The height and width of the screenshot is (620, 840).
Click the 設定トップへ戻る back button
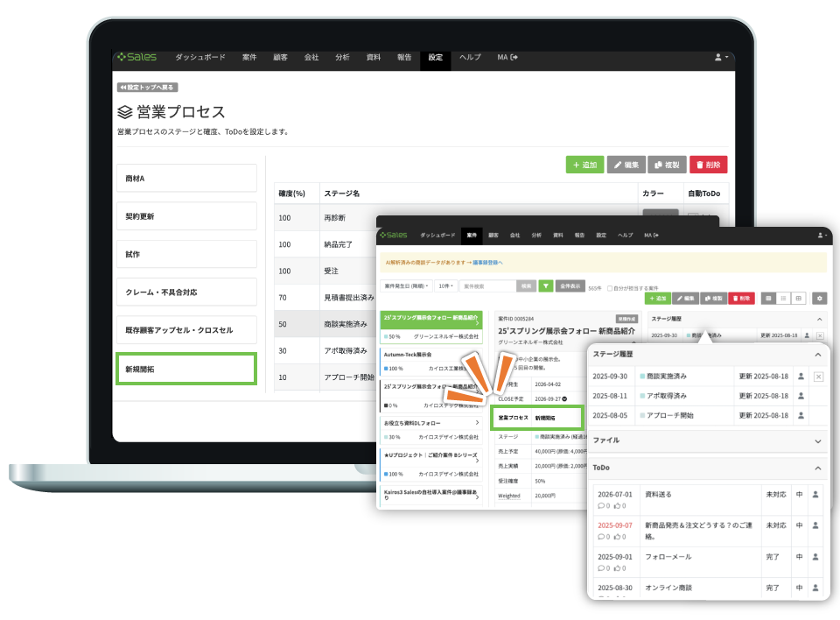(x=147, y=87)
